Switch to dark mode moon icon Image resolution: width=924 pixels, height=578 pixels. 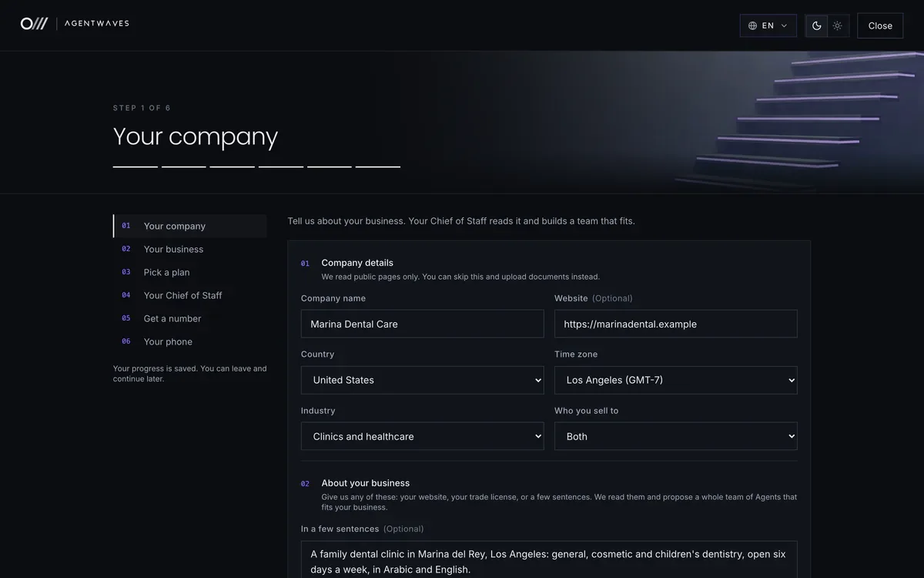817,25
